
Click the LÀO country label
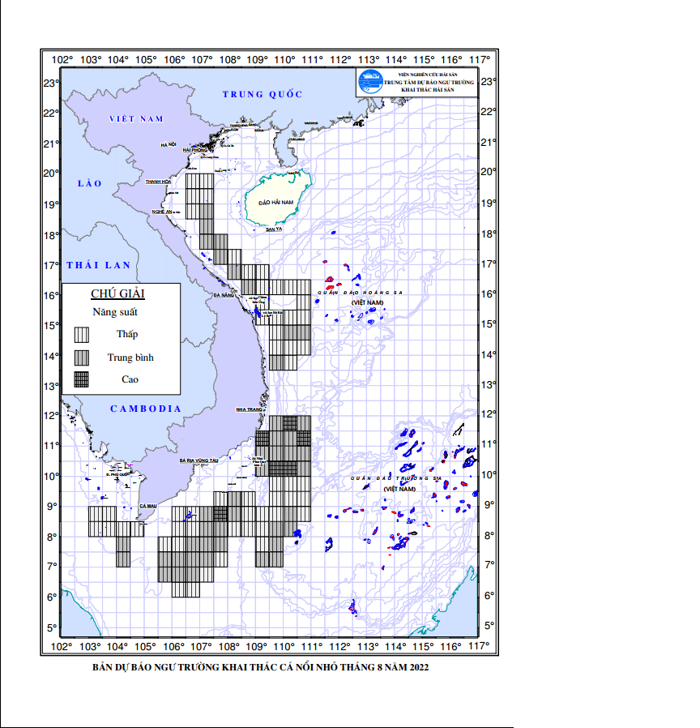point(90,183)
